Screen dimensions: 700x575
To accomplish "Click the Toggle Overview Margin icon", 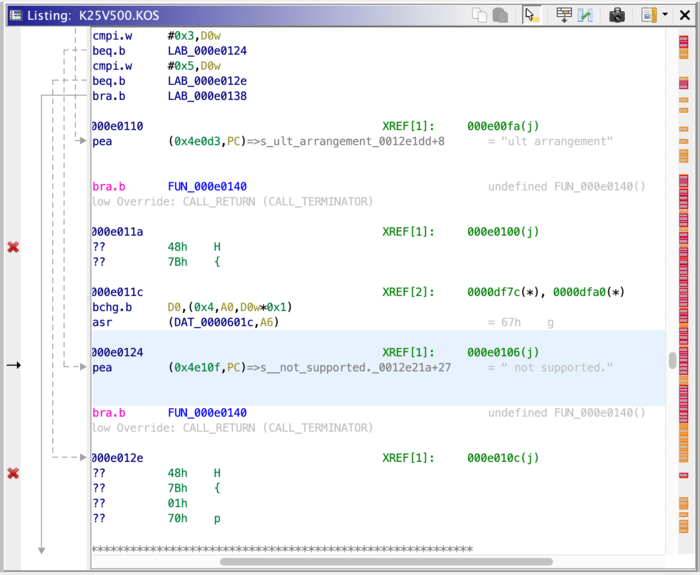I will pyautogui.click(x=647, y=15).
